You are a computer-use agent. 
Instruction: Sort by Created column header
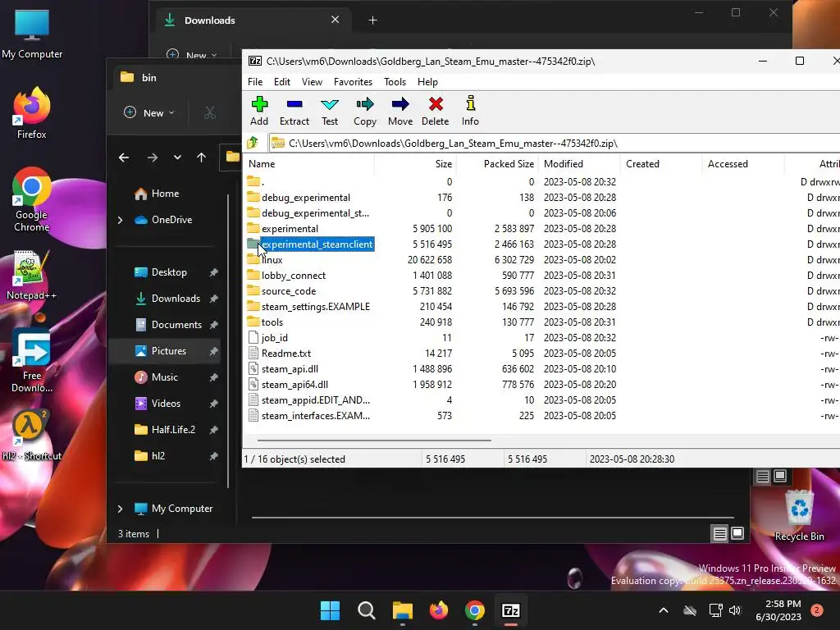(660, 164)
